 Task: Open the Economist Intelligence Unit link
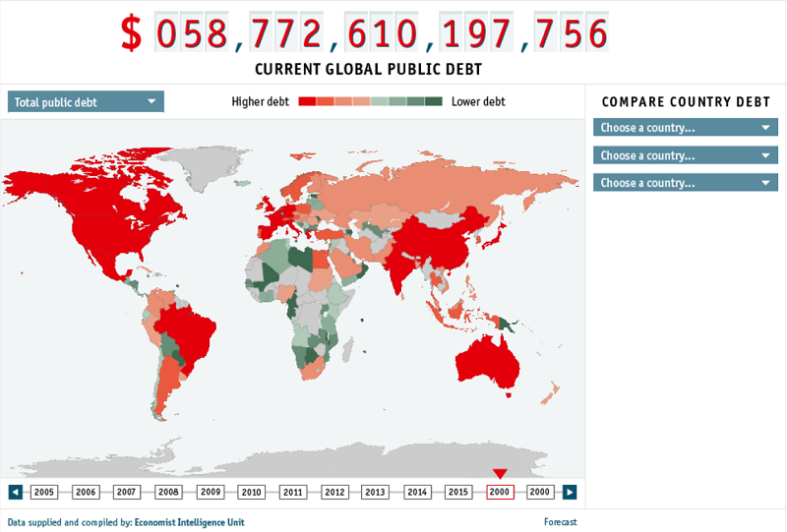(x=189, y=522)
